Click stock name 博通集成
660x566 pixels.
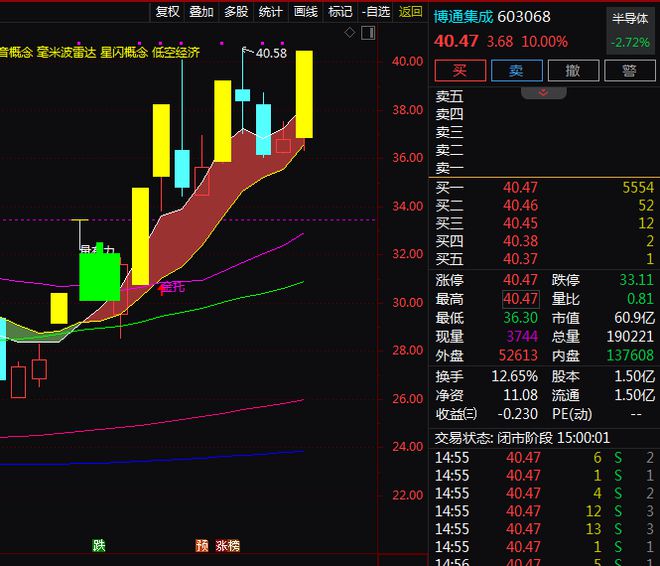[x=463, y=17]
